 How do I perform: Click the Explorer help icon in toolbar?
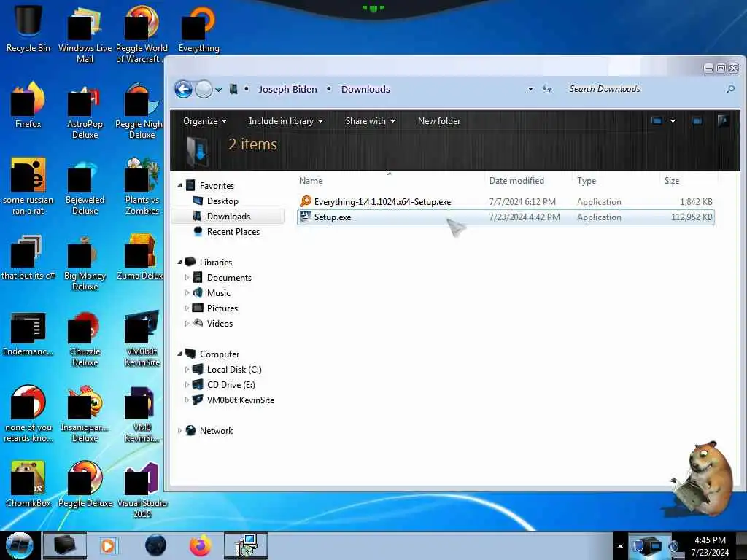tap(723, 121)
